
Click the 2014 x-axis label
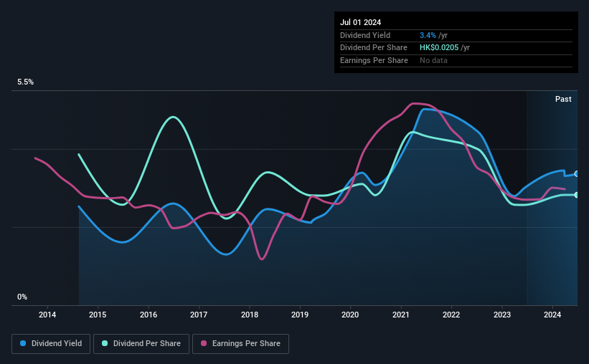[47, 315]
